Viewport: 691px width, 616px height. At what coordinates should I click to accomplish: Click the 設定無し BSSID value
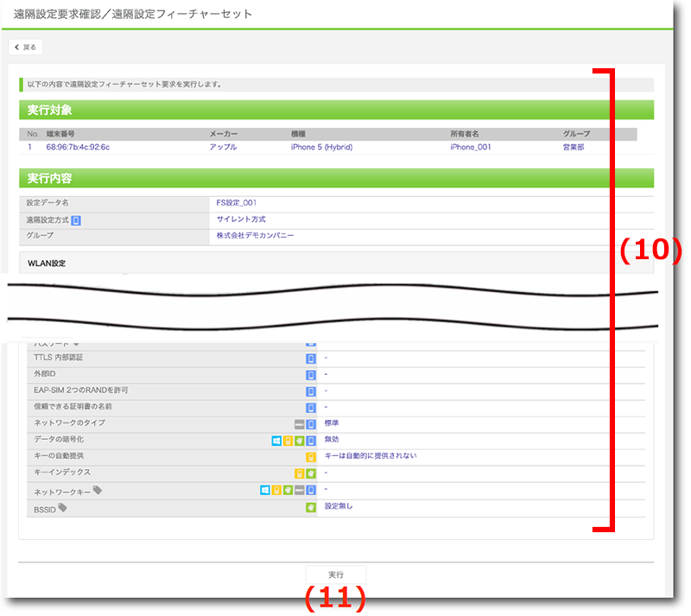point(339,506)
